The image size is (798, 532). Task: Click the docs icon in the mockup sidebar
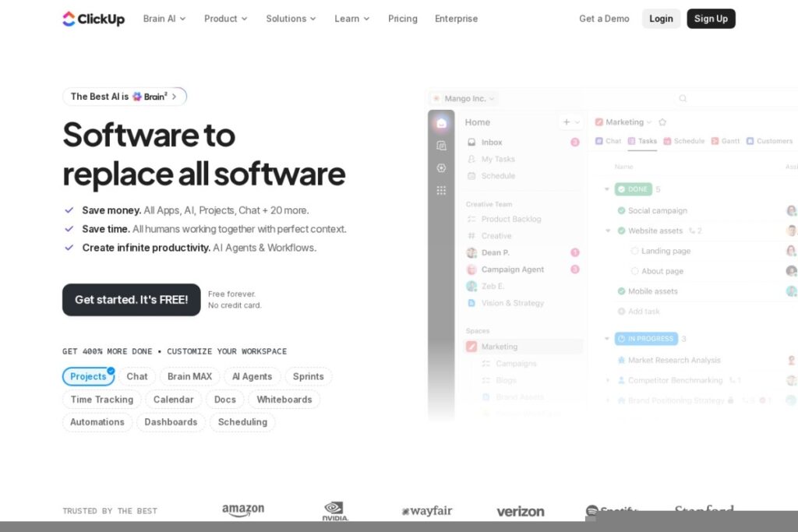[441, 146]
